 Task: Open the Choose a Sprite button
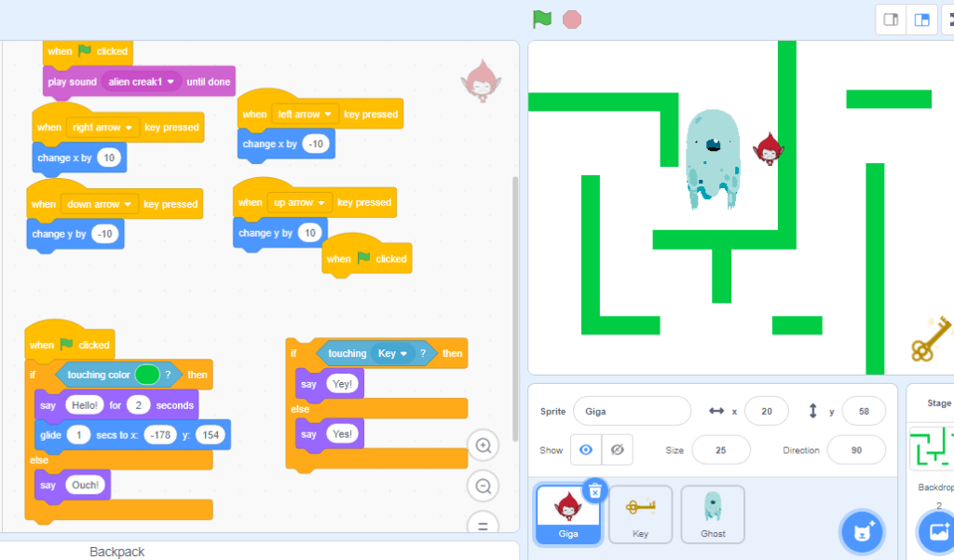[x=860, y=531]
